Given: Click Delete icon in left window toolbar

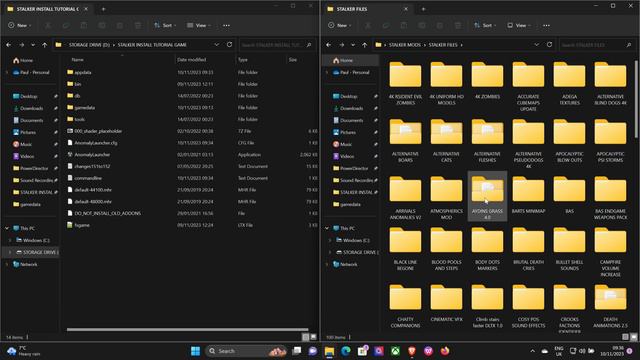Looking at the screenshot, I should tap(138, 25).
